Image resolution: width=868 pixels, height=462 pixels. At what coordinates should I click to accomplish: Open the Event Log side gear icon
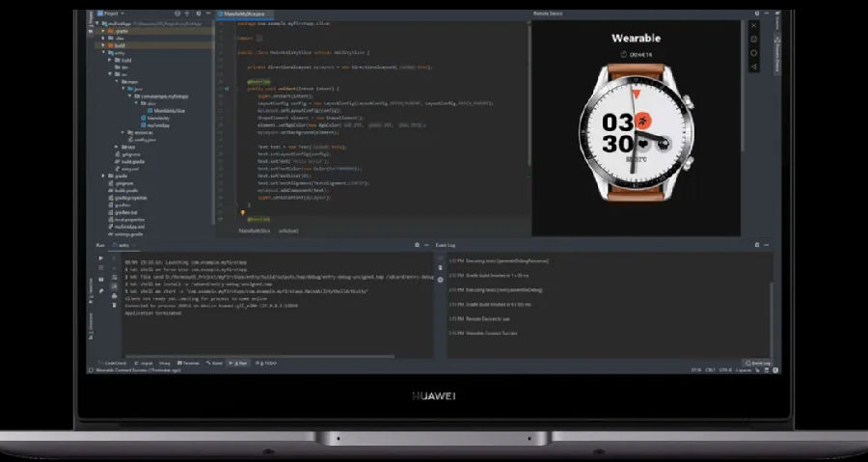click(x=440, y=280)
